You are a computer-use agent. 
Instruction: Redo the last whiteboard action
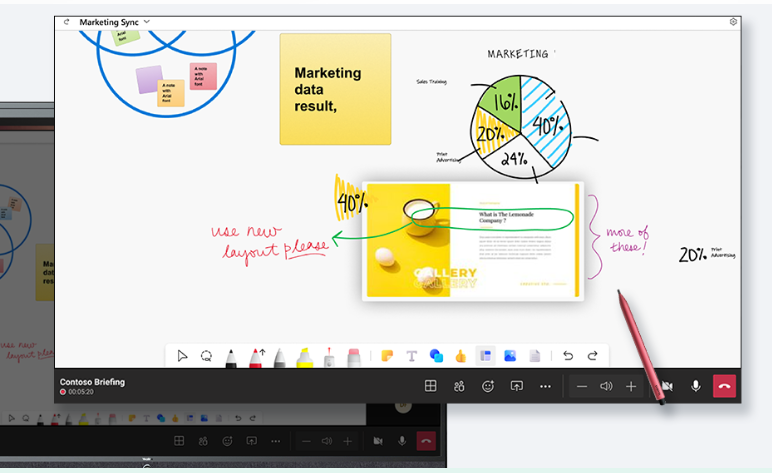(x=592, y=356)
